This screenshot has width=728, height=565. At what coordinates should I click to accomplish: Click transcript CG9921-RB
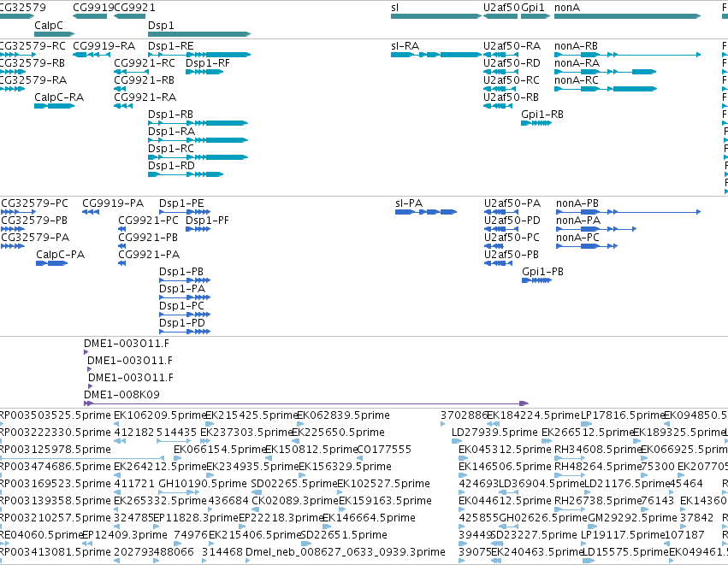pos(120,89)
